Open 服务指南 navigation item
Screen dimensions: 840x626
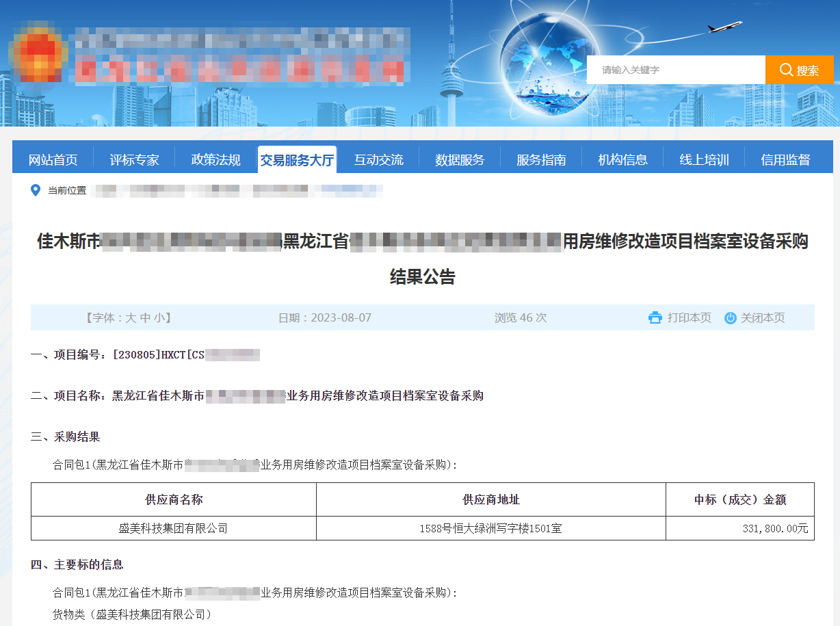point(541,160)
